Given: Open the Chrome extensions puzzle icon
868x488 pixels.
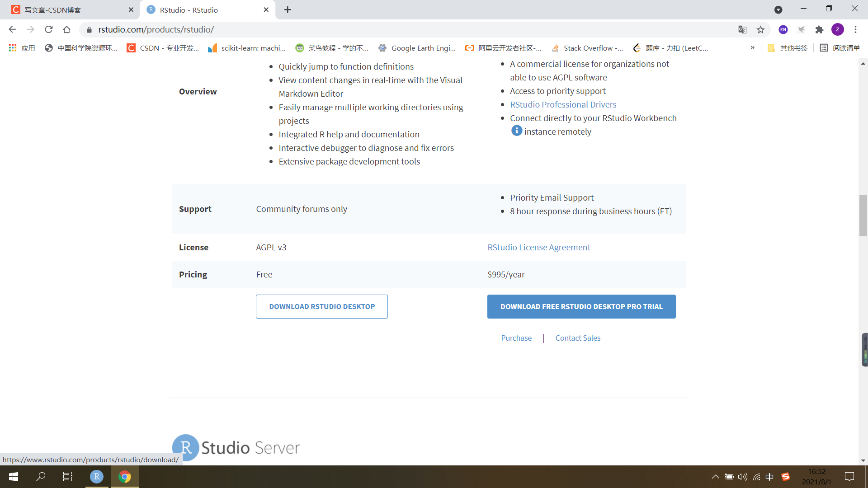Looking at the screenshot, I should point(820,29).
